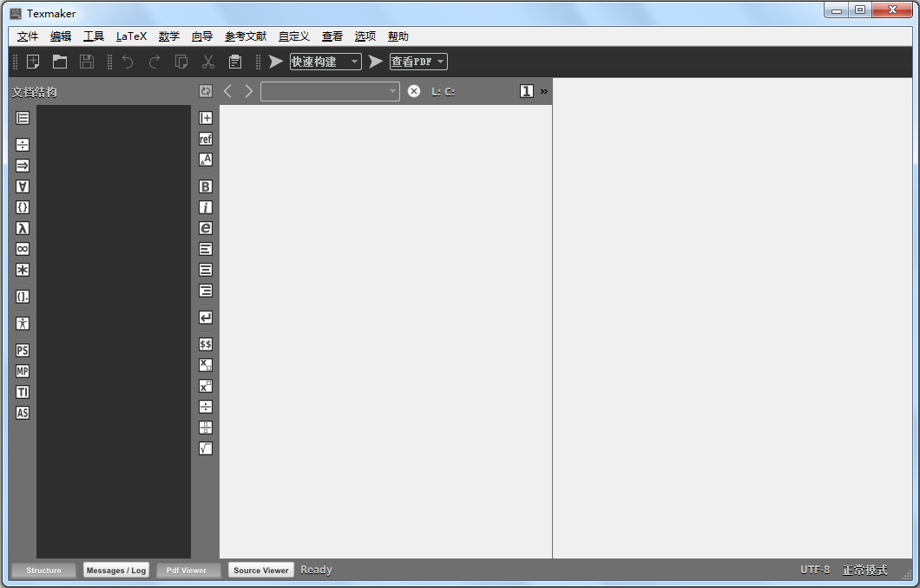Screen dimensions: 920x588
Task: Insert a square root with the √ icon
Action: point(205,448)
